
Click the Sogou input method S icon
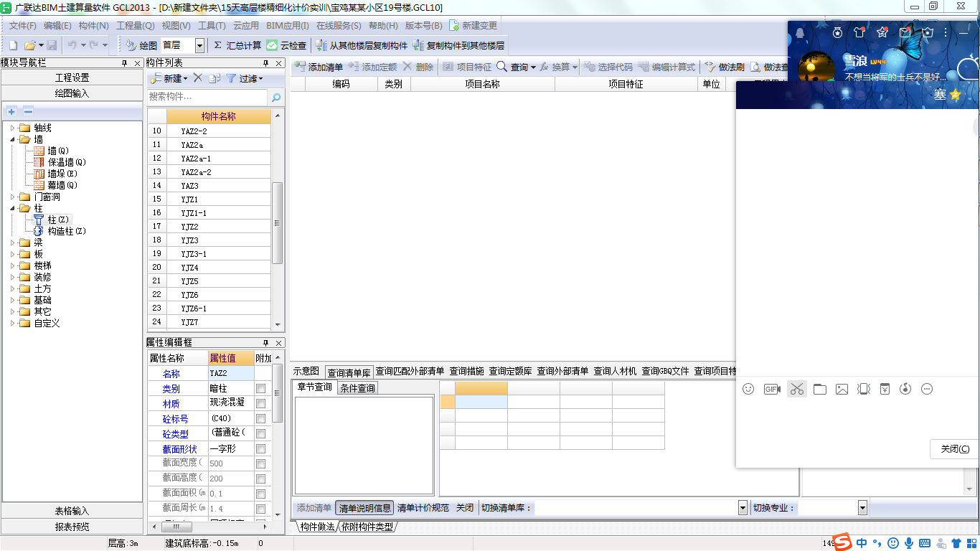(842, 542)
